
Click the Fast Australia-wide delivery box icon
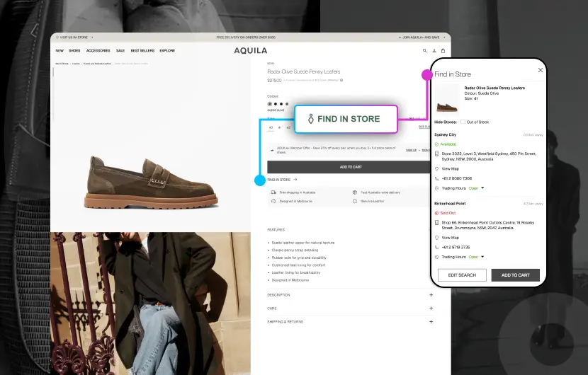pyautogui.click(x=355, y=192)
